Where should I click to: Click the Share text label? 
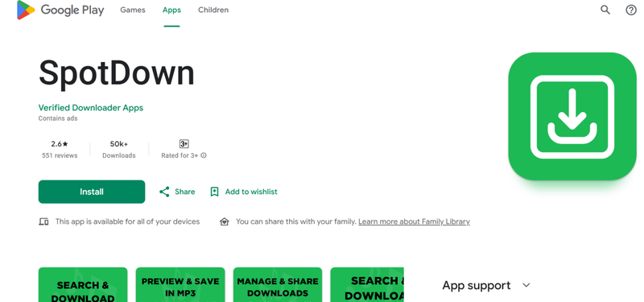point(185,192)
